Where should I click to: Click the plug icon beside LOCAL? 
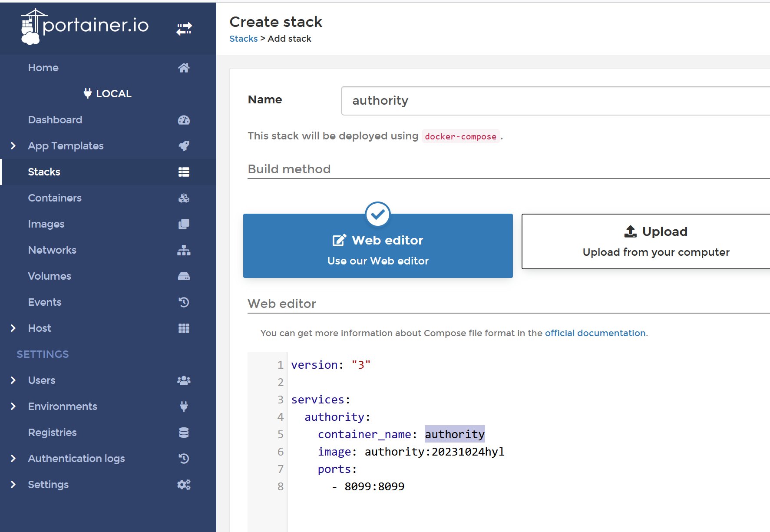click(x=88, y=93)
